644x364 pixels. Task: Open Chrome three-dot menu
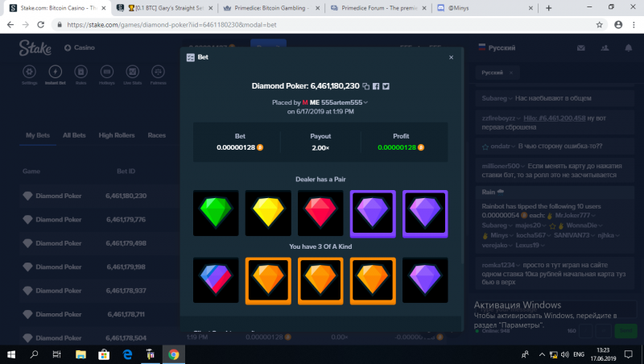coord(634,25)
